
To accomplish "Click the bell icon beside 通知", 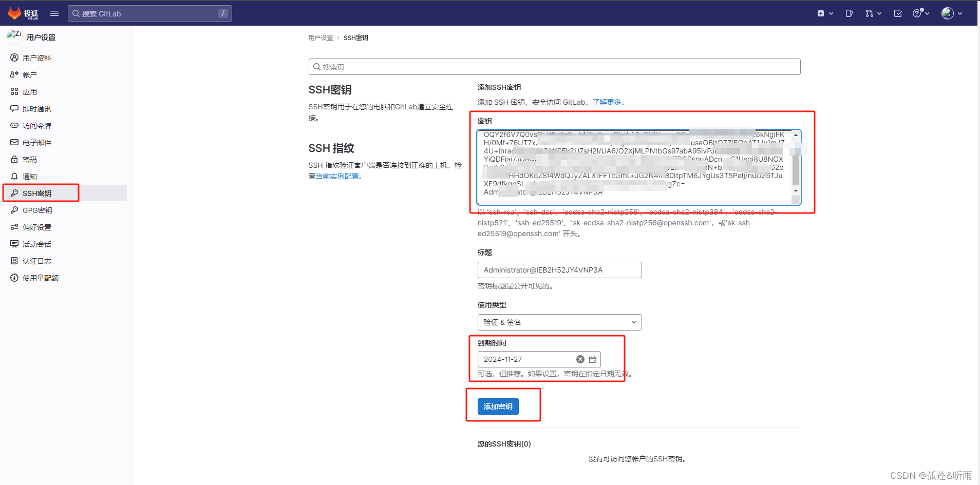I will click(14, 176).
